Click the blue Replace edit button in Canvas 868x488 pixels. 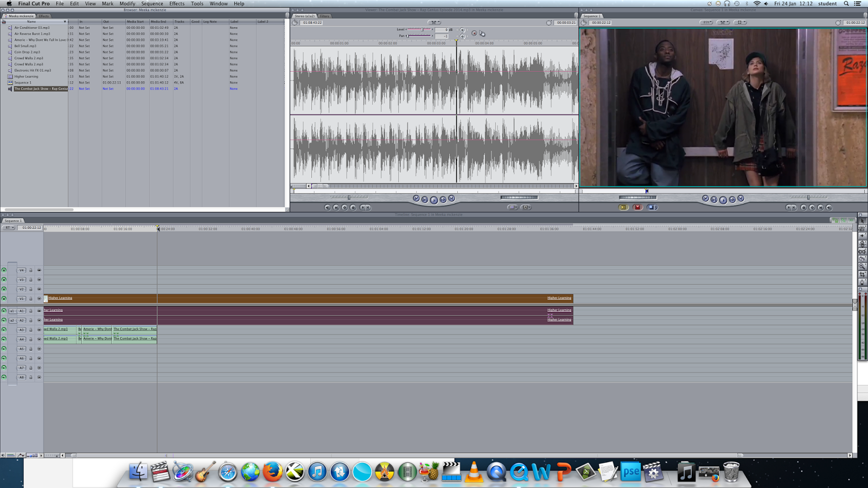(x=652, y=207)
